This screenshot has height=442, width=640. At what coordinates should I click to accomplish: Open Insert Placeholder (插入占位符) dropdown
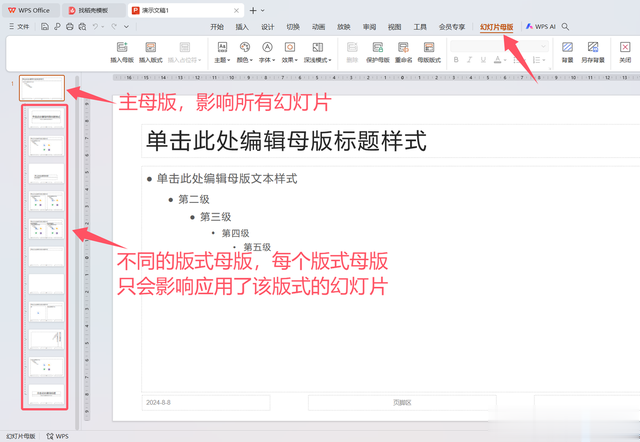pos(184,52)
